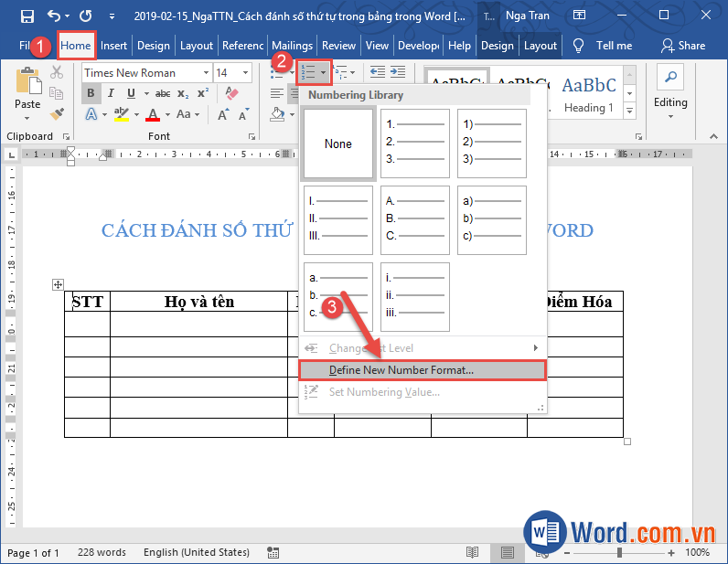Open the font size 14 dropdown
The width and height of the screenshot is (728, 564).
click(245, 72)
